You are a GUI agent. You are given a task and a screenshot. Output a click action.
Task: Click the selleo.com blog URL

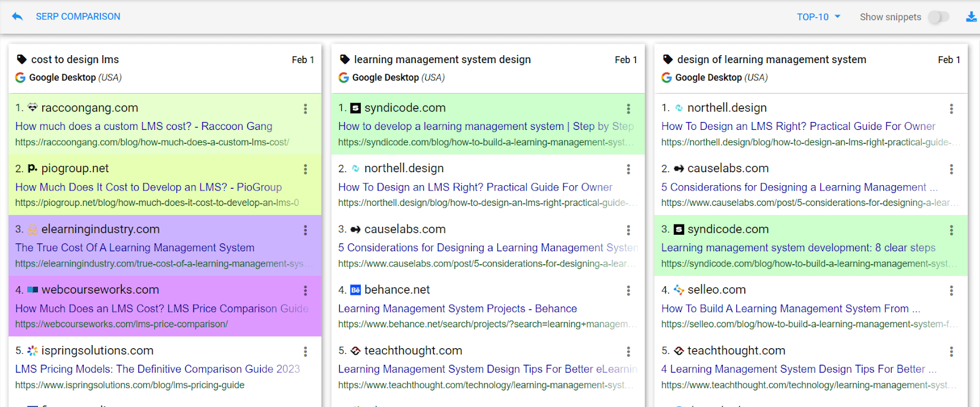tap(810, 324)
